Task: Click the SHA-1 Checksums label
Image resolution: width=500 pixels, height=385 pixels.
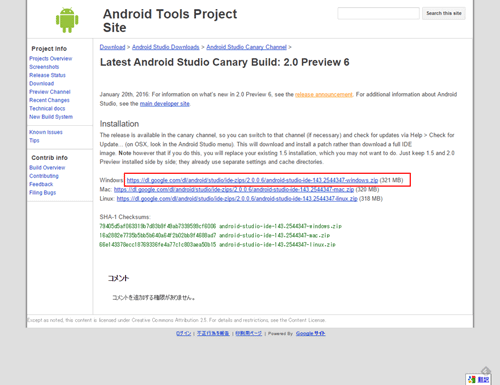Action: point(125,217)
